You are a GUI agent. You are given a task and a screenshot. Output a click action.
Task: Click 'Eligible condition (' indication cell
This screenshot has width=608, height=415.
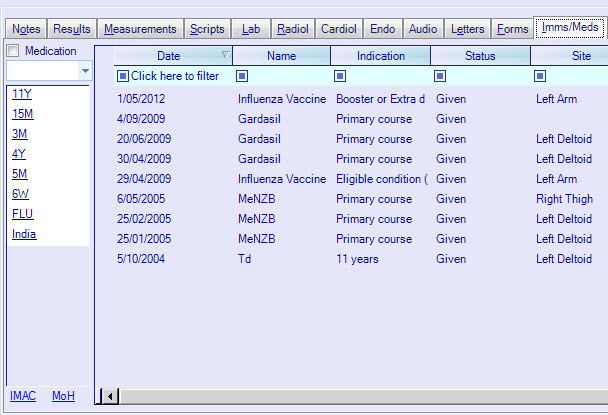point(382,179)
